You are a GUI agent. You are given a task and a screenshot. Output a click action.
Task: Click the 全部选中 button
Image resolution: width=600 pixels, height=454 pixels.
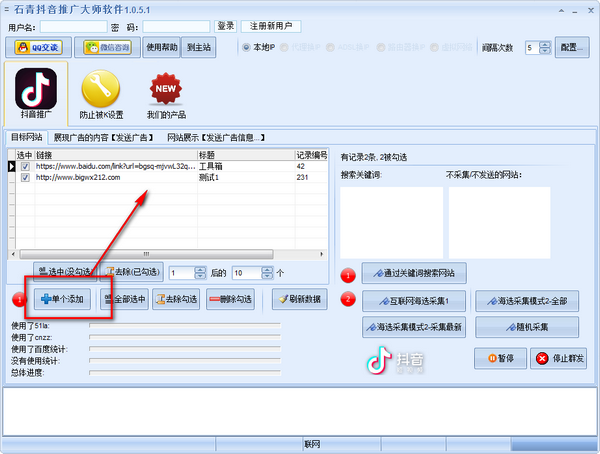124,299
